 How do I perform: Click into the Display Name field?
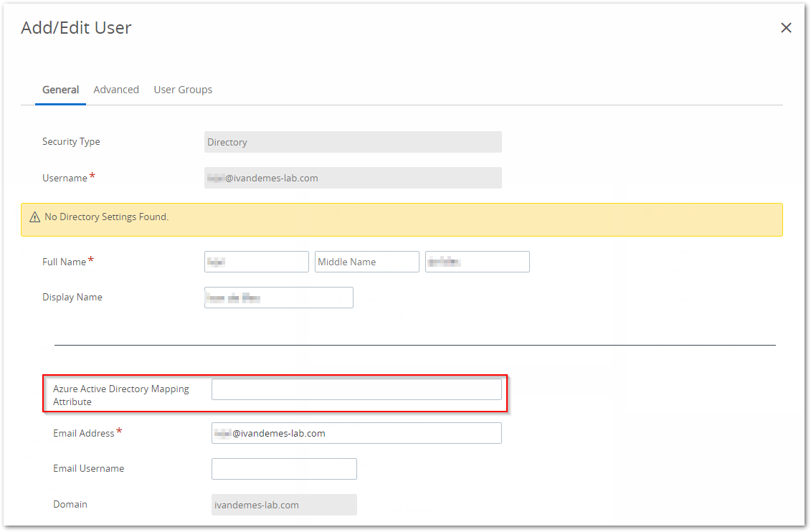pyautogui.click(x=278, y=298)
